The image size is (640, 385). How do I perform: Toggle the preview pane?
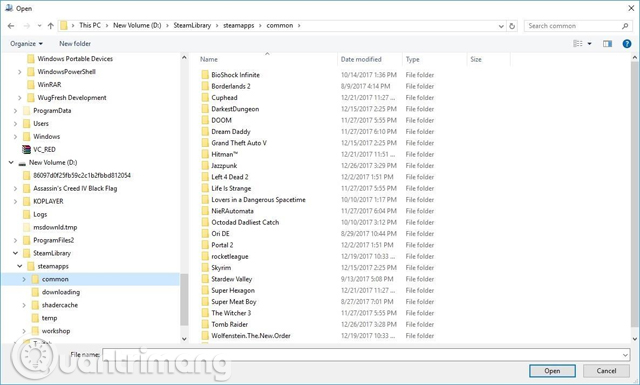pyautogui.click(x=607, y=44)
